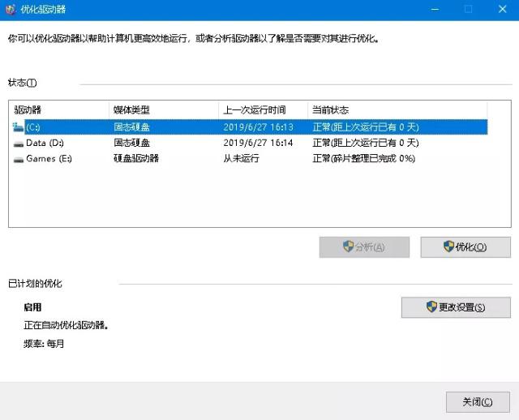Image resolution: width=519 pixels, height=420 pixels.
Task: Select the (C:) system drive icon
Action: click(x=19, y=127)
